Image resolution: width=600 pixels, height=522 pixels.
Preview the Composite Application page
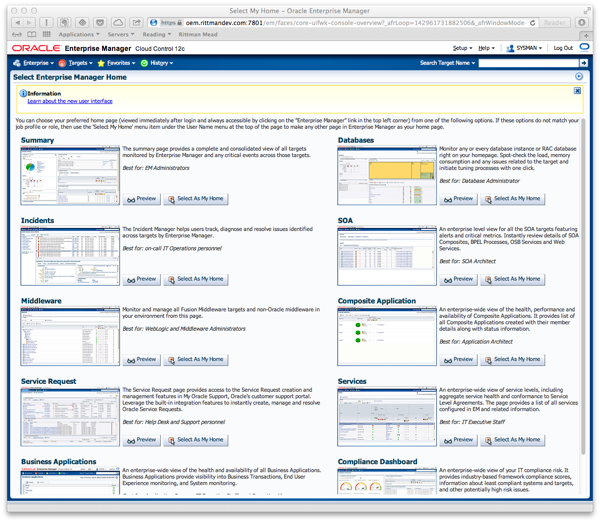(458, 360)
